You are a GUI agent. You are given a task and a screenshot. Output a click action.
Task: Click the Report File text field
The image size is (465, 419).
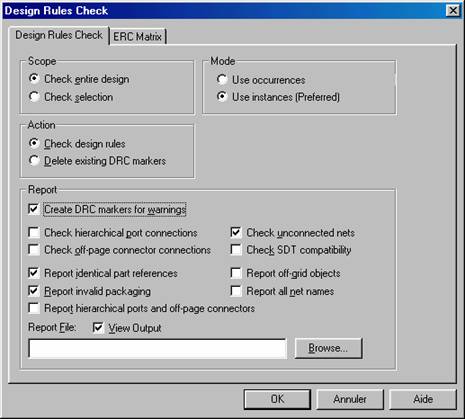coord(157,349)
